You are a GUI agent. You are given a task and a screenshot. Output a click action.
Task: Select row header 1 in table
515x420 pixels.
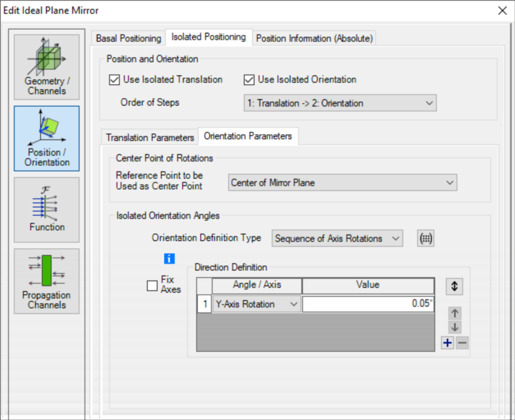click(x=204, y=304)
